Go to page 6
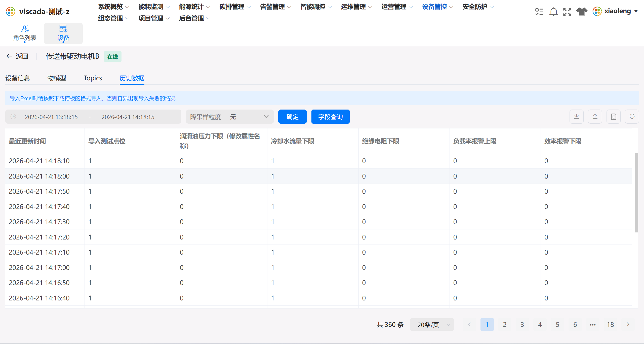The height and width of the screenshot is (344, 644). pos(575,325)
